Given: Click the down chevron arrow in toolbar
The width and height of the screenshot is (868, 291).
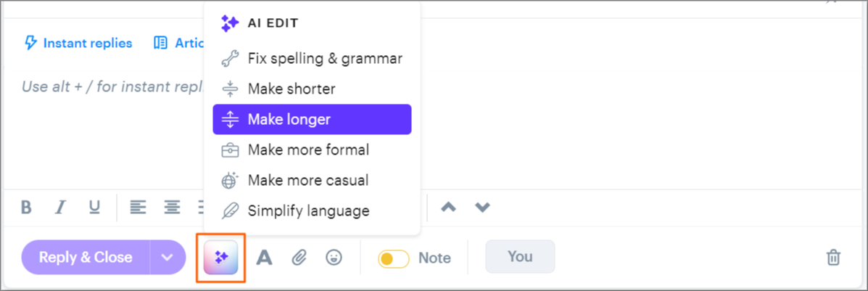Looking at the screenshot, I should pos(482,208).
